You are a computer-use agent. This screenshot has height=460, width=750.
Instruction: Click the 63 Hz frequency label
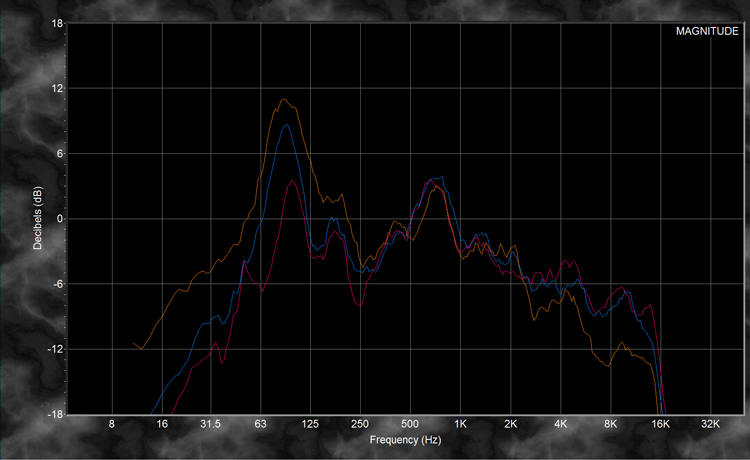[x=260, y=424]
